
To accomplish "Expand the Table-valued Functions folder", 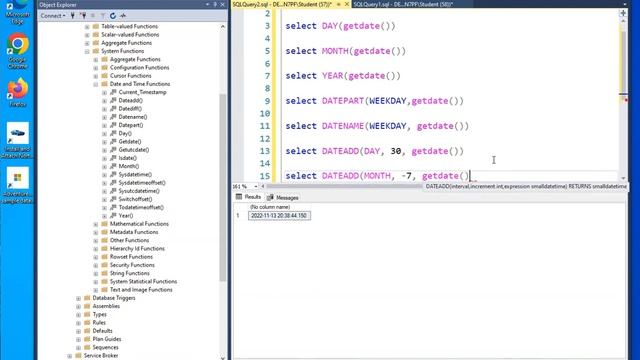I will click(x=87, y=27).
